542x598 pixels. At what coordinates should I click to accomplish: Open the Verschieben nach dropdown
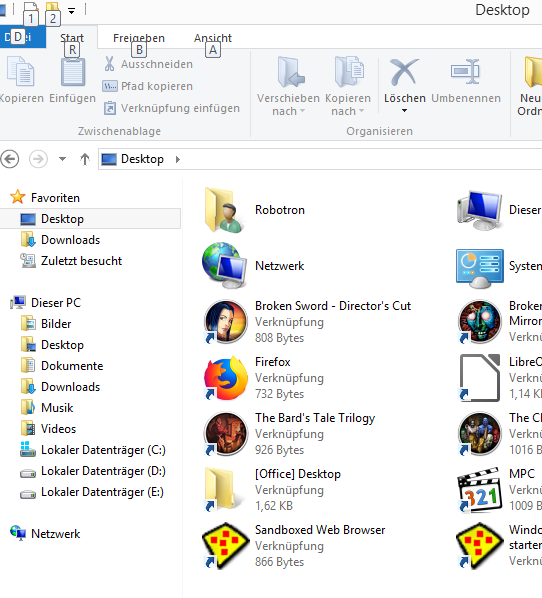[x=288, y=86]
